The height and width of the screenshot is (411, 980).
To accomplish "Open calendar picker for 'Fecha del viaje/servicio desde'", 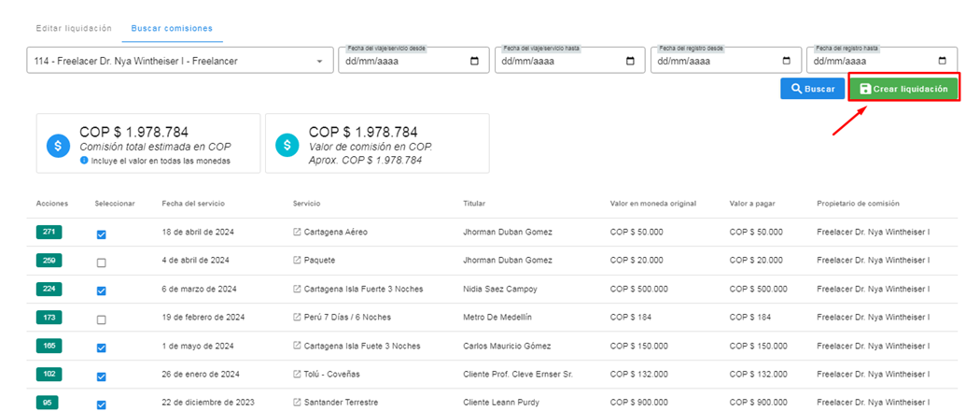I will click(x=474, y=62).
